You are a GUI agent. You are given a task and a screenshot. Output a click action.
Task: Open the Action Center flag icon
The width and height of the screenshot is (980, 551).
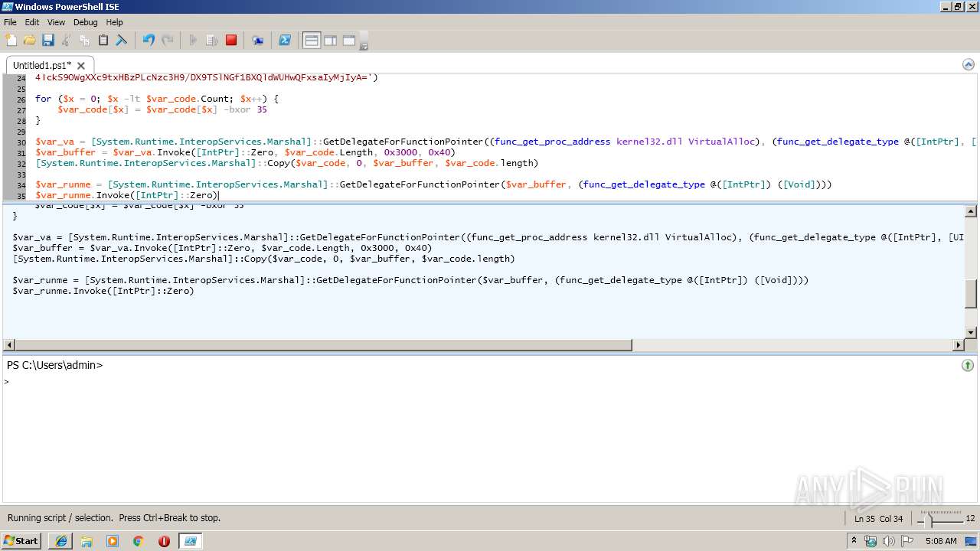pyautogui.click(x=907, y=541)
